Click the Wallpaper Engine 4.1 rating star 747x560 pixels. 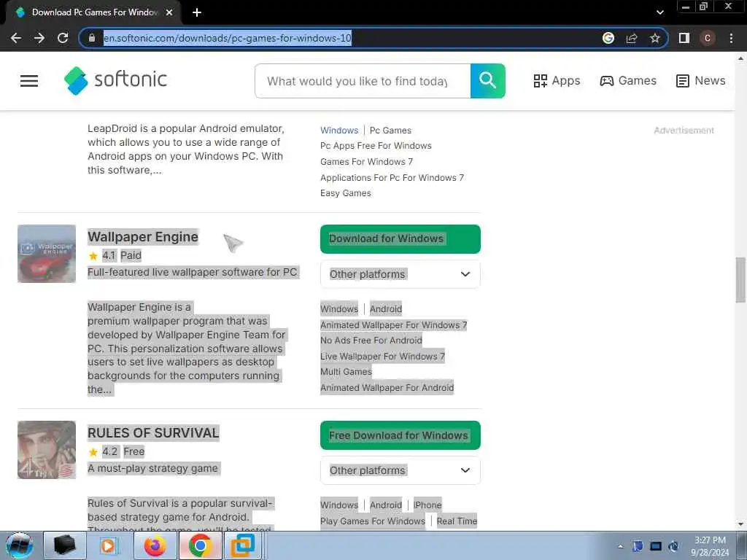[93, 256]
